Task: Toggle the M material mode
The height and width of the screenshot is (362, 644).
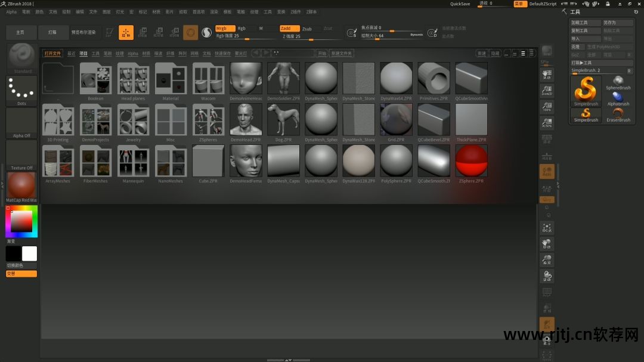Action: pos(261,29)
